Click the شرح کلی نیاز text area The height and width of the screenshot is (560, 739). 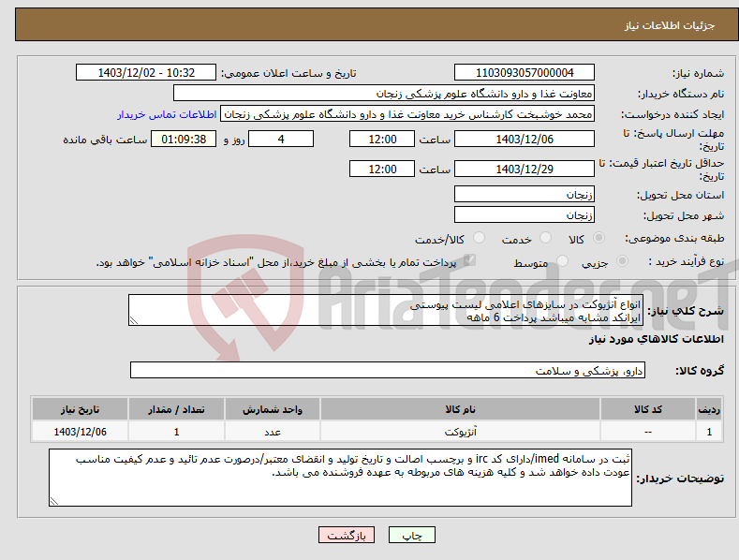pyautogui.click(x=386, y=310)
